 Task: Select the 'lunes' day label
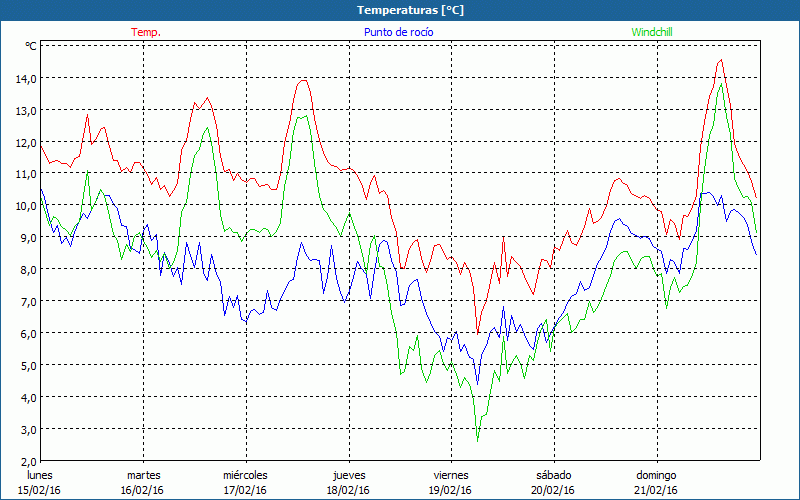coord(40,475)
